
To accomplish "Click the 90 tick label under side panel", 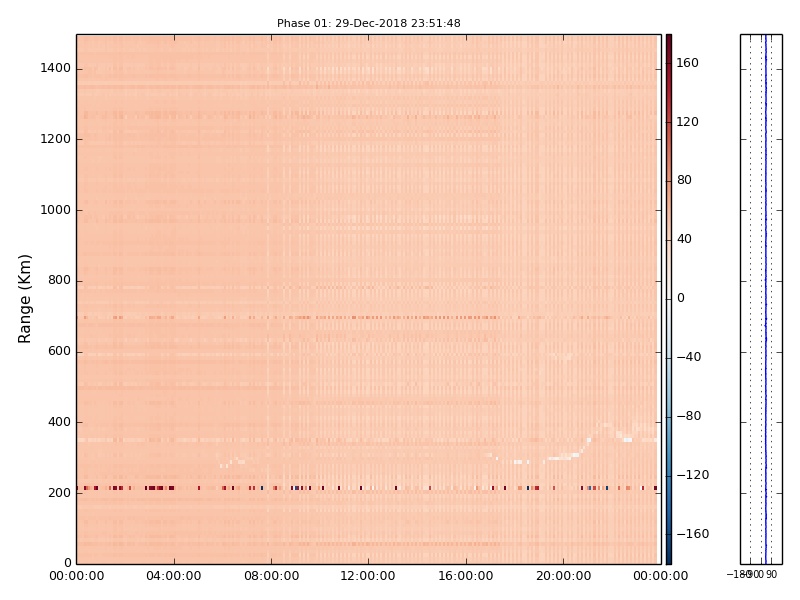I will pos(771,574).
